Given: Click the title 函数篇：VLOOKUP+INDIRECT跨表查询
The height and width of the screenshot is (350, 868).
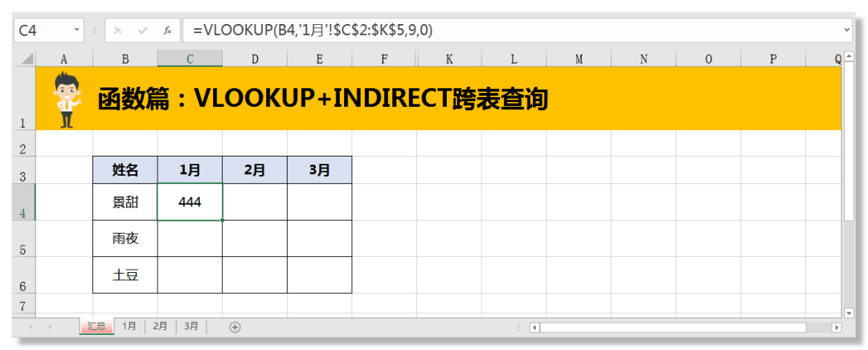Looking at the screenshot, I should click(323, 100).
